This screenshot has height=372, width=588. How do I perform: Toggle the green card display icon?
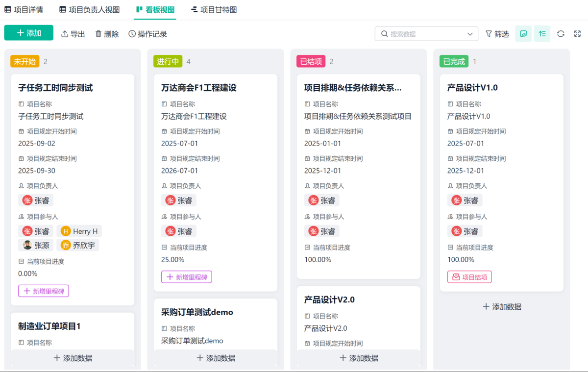pyautogui.click(x=523, y=34)
